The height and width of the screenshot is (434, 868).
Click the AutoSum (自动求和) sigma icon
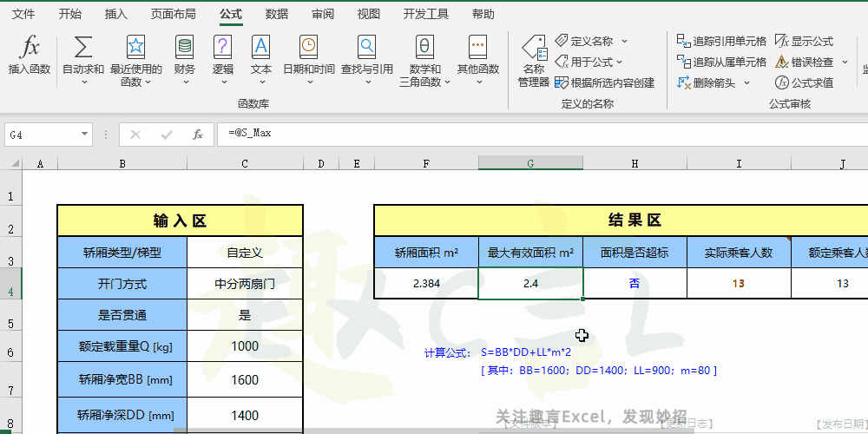[83, 47]
